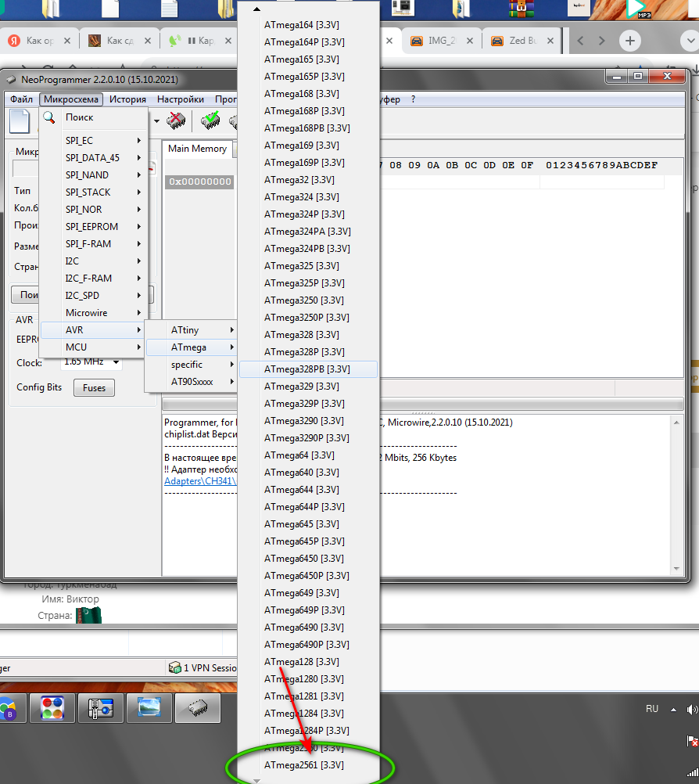Click the volume speaker tray icon

[x=692, y=709]
